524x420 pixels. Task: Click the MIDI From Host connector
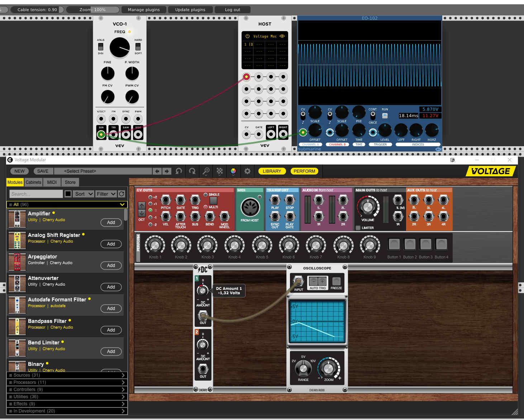(250, 207)
